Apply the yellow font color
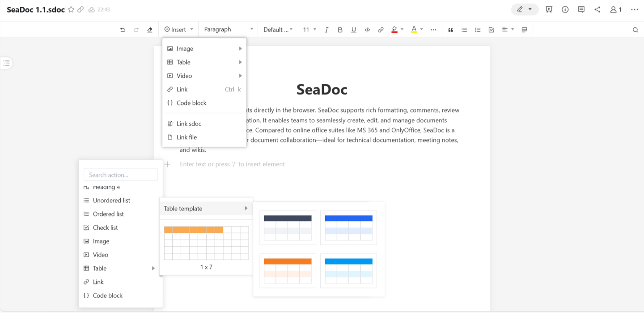This screenshot has height=313, width=644. (x=414, y=30)
